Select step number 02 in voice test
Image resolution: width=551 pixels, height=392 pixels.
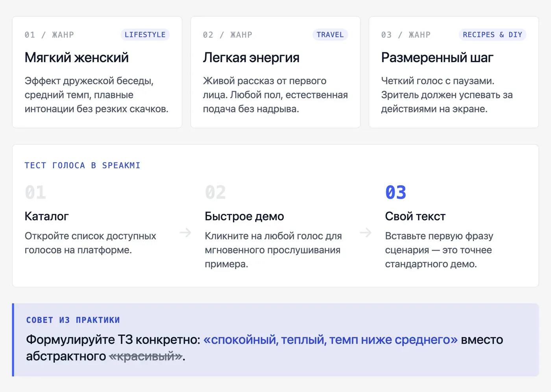[x=215, y=192]
